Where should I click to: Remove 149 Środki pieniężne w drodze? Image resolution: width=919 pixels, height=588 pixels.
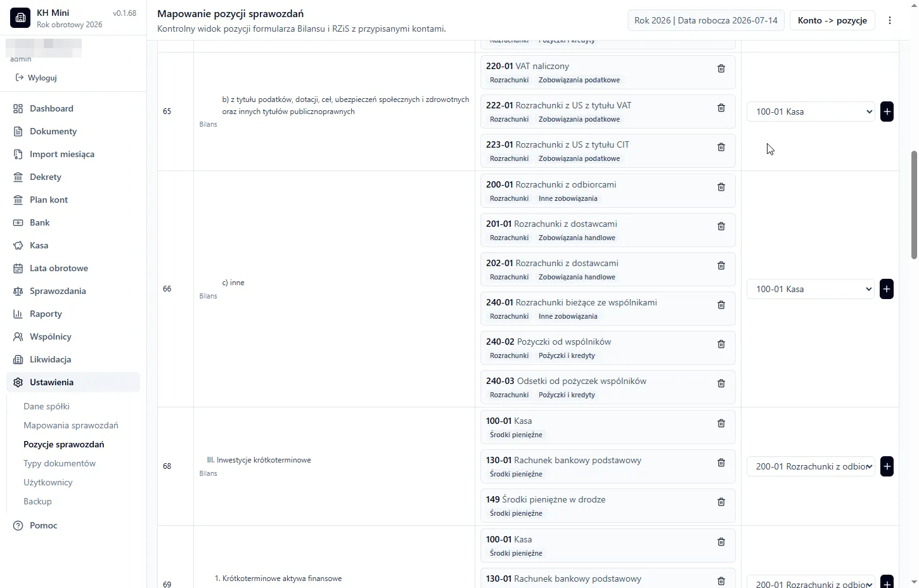tap(721, 502)
